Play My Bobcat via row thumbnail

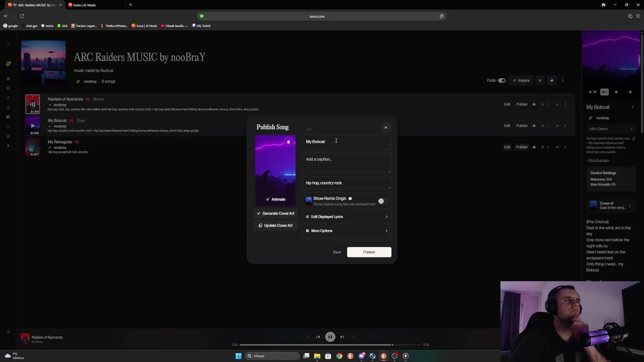click(33, 126)
